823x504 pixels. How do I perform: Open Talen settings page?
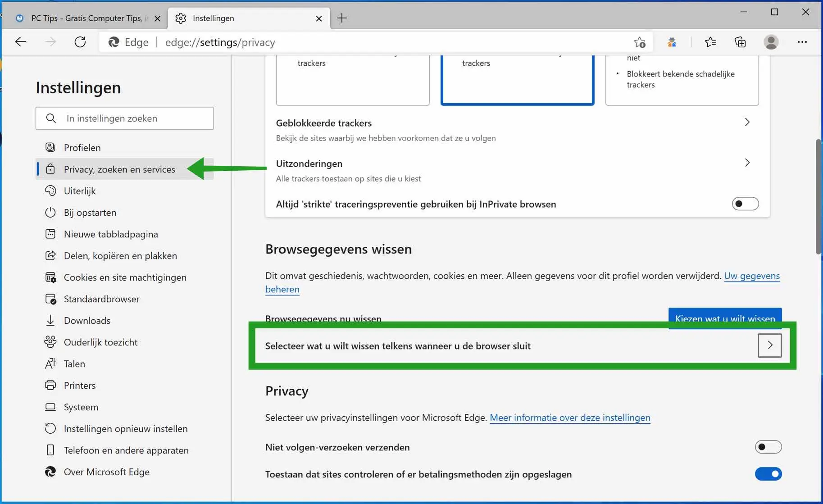tap(125, 363)
